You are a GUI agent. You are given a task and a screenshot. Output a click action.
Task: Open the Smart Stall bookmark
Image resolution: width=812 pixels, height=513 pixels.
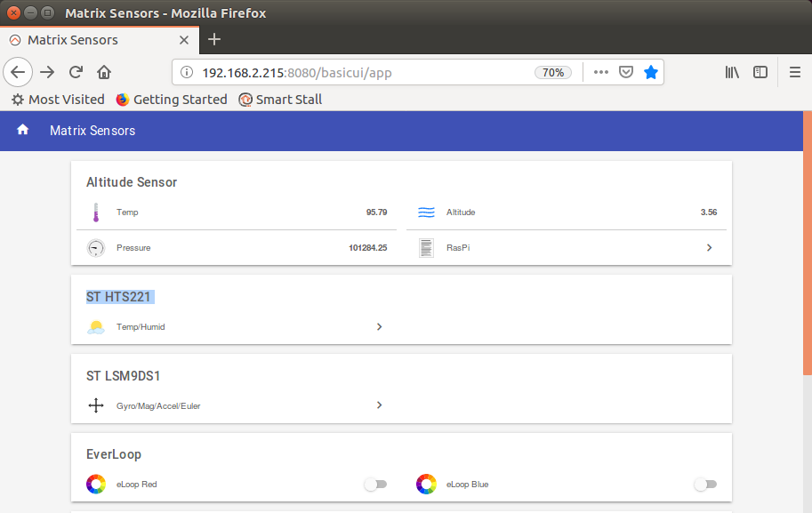coord(280,100)
